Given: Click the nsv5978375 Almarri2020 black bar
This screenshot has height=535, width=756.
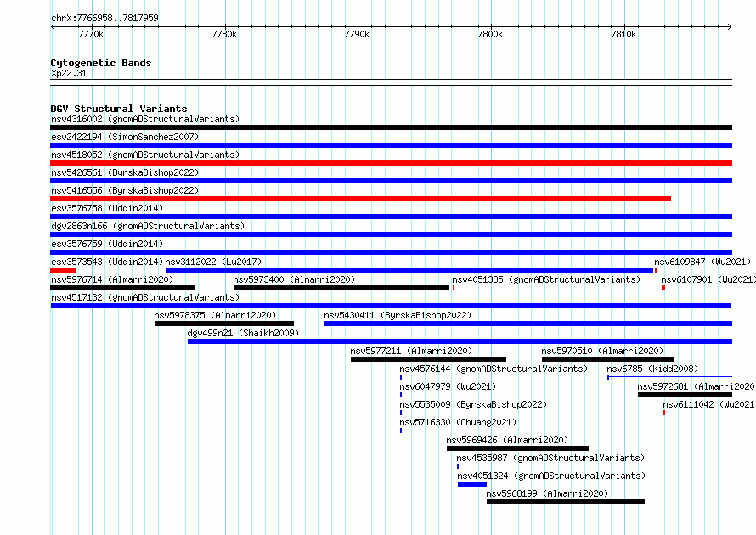Looking at the screenshot, I should click(224, 324).
